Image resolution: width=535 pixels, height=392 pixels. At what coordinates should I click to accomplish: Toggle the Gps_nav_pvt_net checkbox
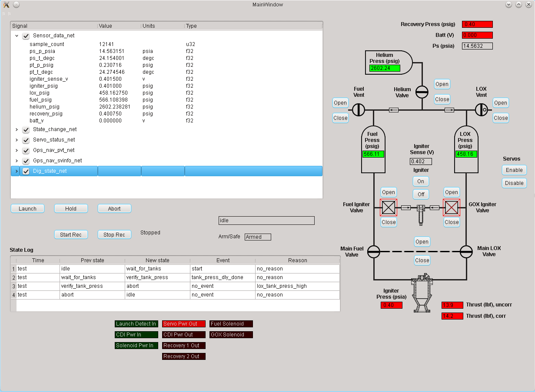point(26,150)
